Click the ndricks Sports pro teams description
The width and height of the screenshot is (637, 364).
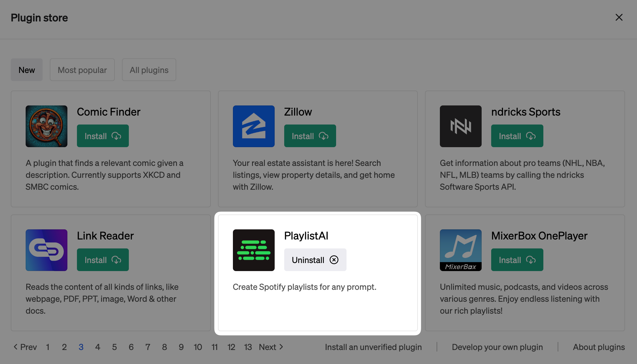[x=522, y=175]
